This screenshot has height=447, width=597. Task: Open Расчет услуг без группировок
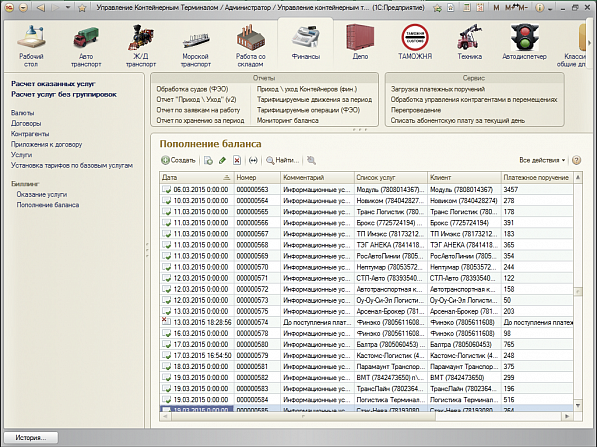point(64,94)
